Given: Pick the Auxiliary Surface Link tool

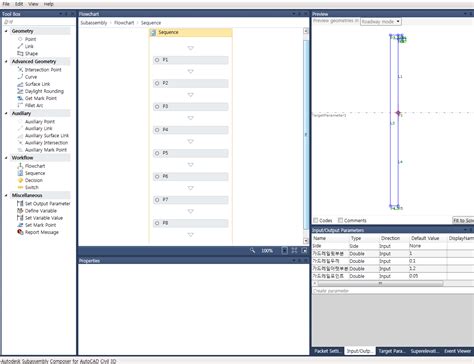Looking at the screenshot, I should [47, 136].
